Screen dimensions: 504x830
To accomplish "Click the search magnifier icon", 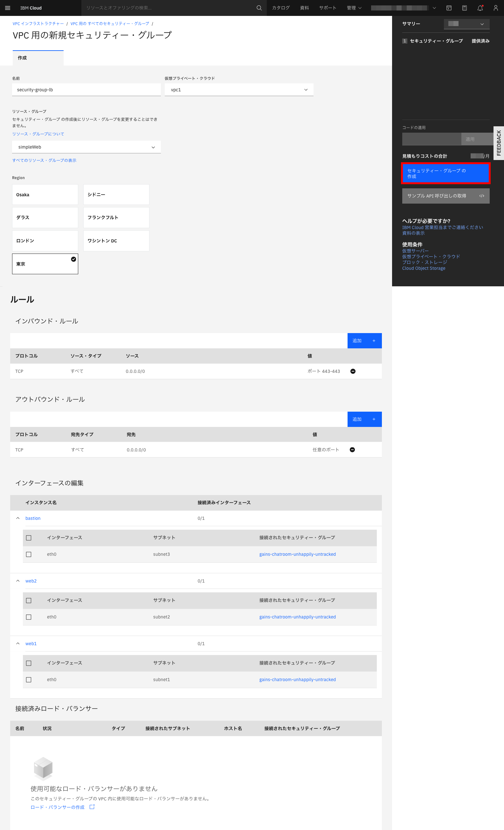I will 259,8.
